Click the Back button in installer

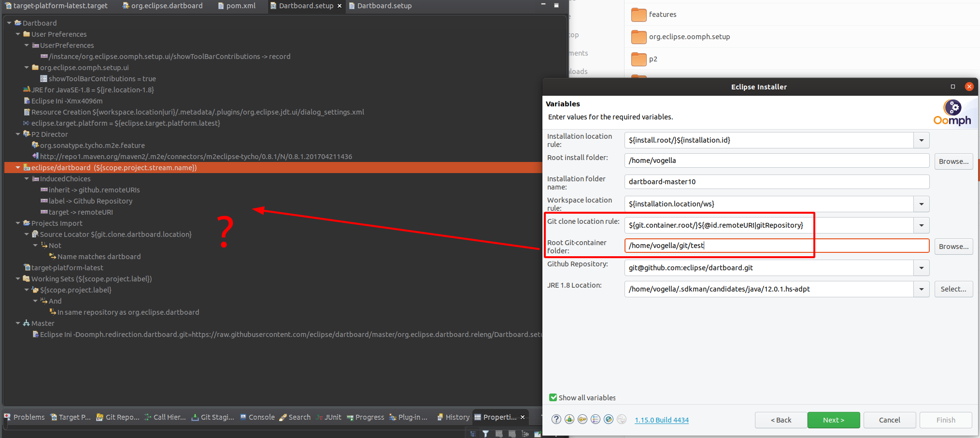click(x=781, y=420)
